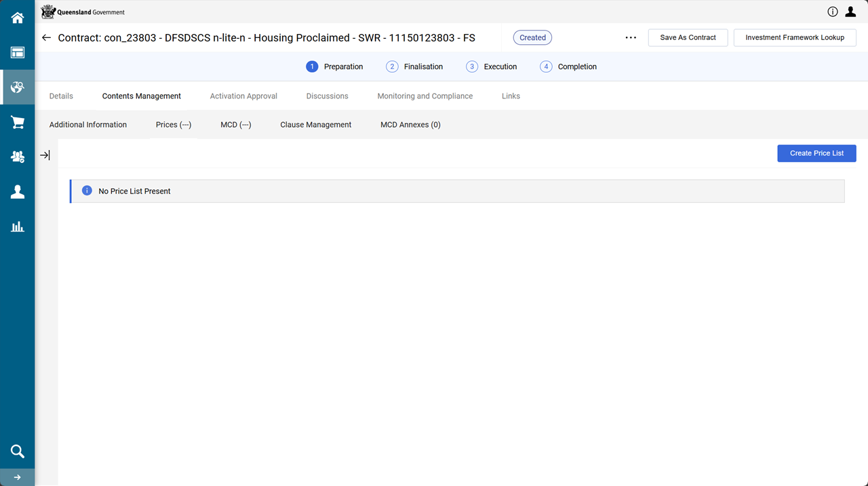
Task: Go back using the left arrow
Action: click(46, 38)
